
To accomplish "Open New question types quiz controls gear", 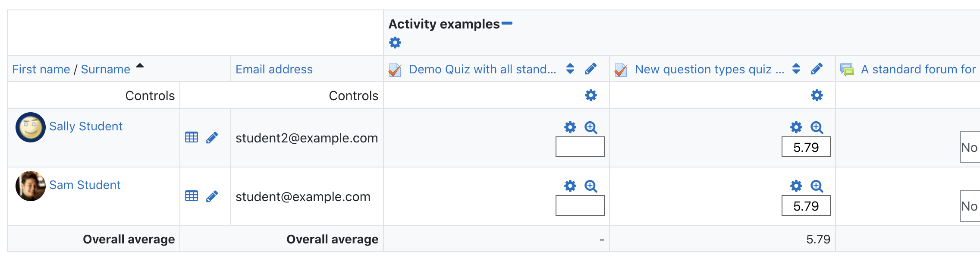I will 817,95.
